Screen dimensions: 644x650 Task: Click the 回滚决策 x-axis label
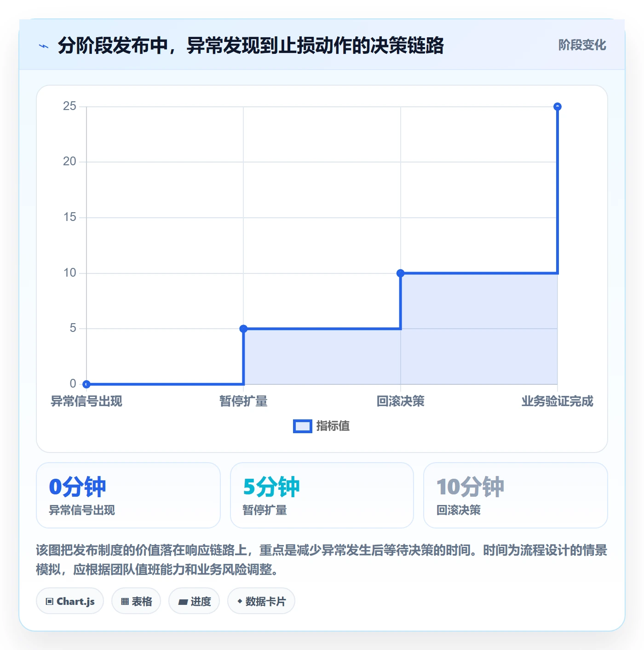point(401,401)
